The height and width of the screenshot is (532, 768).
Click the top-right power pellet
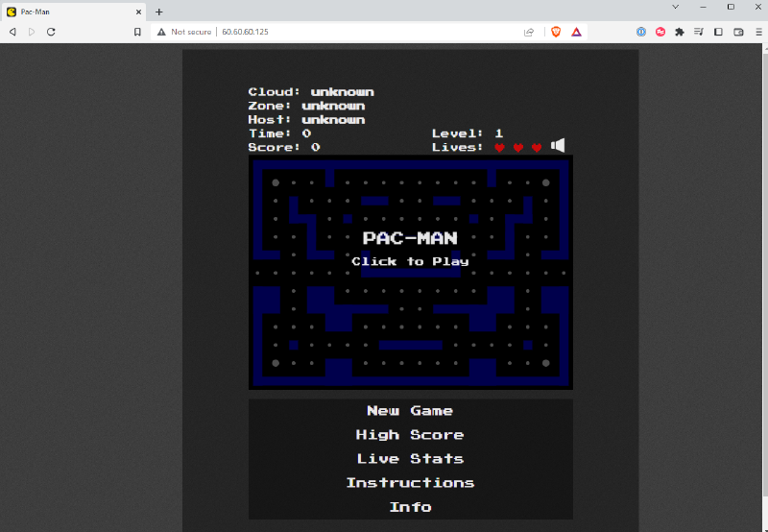[x=546, y=182]
